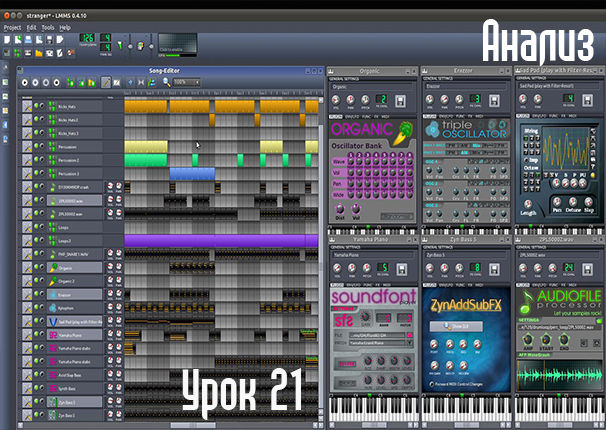Viewport: 606px width, 430px height.
Task: Add a beat/bassline track in Song-Editor
Action: click(x=71, y=82)
